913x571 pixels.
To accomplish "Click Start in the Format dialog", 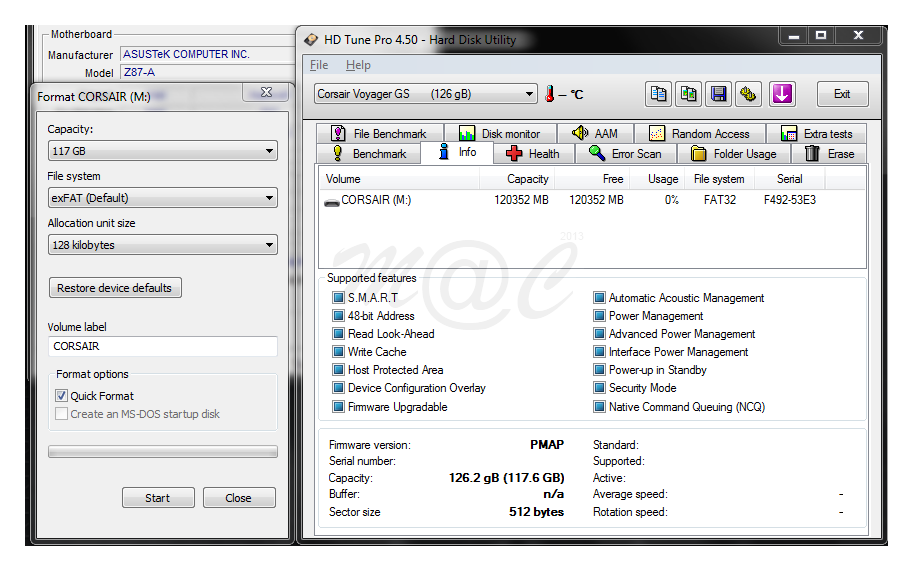I will coord(158,498).
